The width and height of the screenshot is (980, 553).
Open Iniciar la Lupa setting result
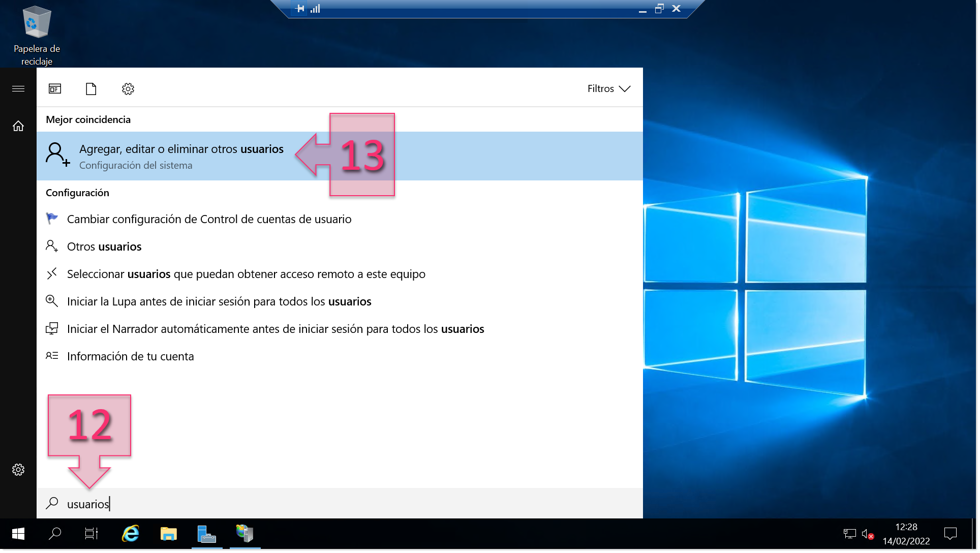(219, 301)
